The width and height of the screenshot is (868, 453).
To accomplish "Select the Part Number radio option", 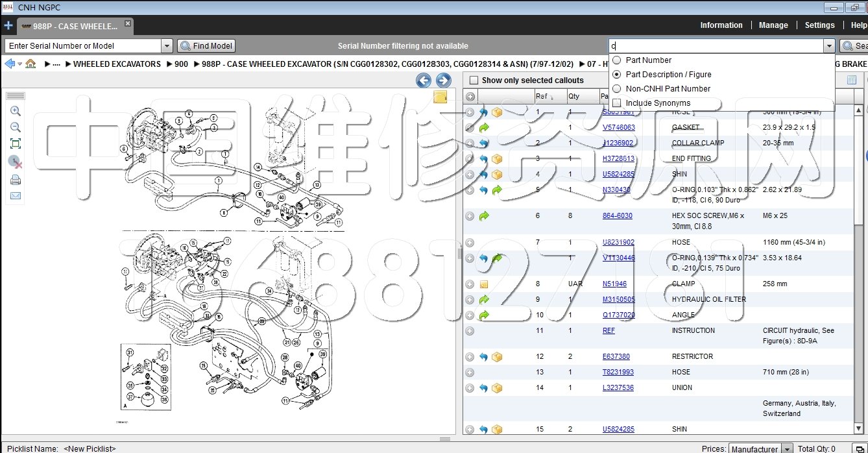I will point(617,60).
